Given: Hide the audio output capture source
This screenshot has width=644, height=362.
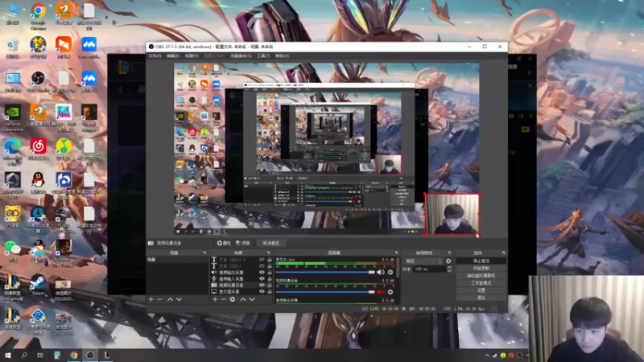Looking at the screenshot, I should pyautogui.click(x=262, y=272).
